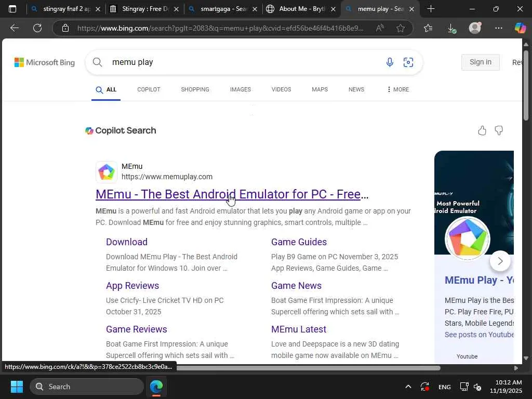Give a thumbs down to Copilot Search
The width and height of the screenshot is (532, 399).
point(498,130)
